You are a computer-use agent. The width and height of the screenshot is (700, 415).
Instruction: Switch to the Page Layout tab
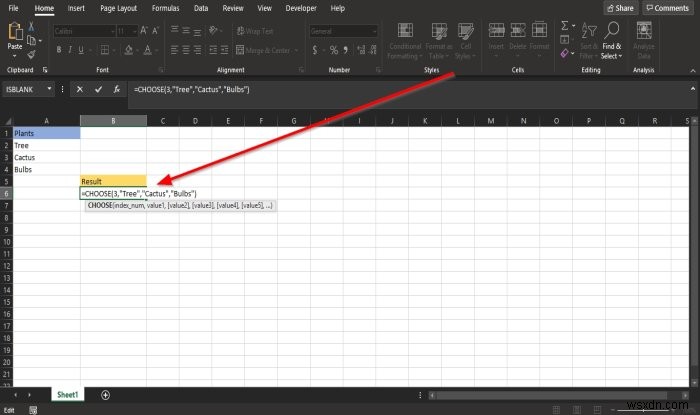118,8
